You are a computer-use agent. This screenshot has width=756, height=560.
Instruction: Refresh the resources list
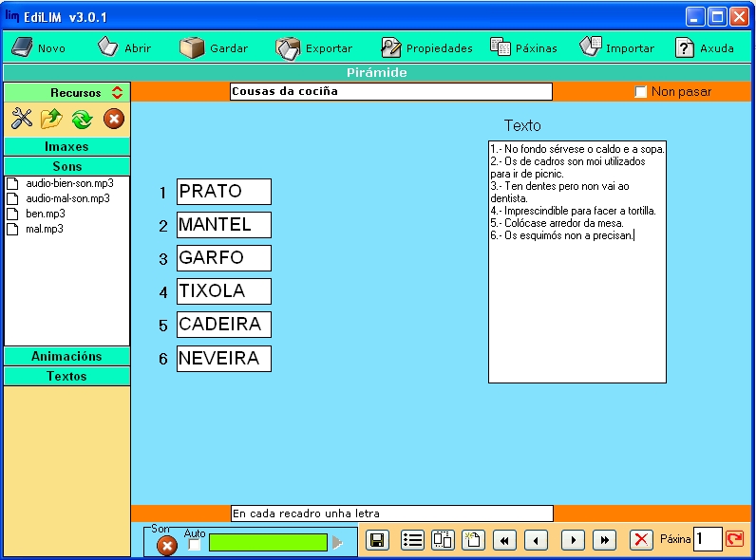82,119
